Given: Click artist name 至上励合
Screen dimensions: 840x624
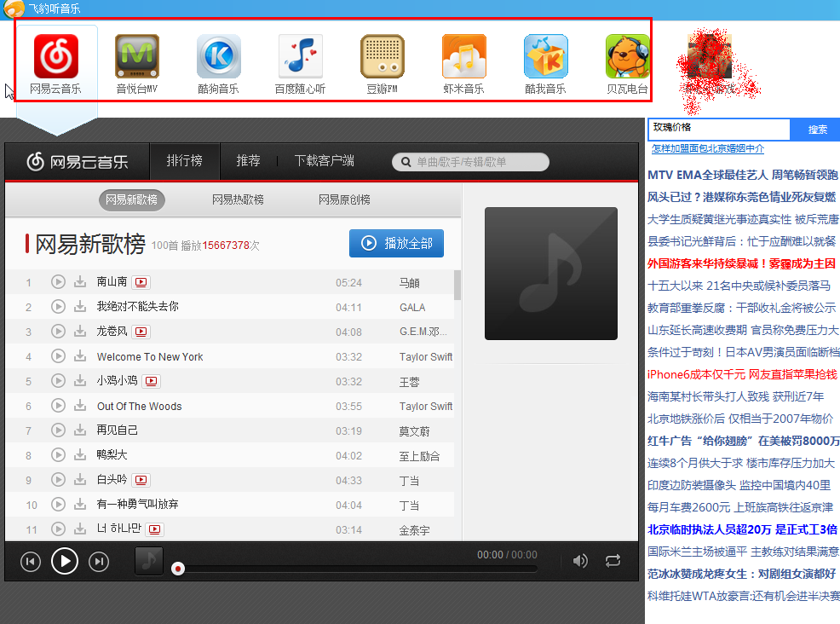Looking at the screenshot, I should click(419, 456).
